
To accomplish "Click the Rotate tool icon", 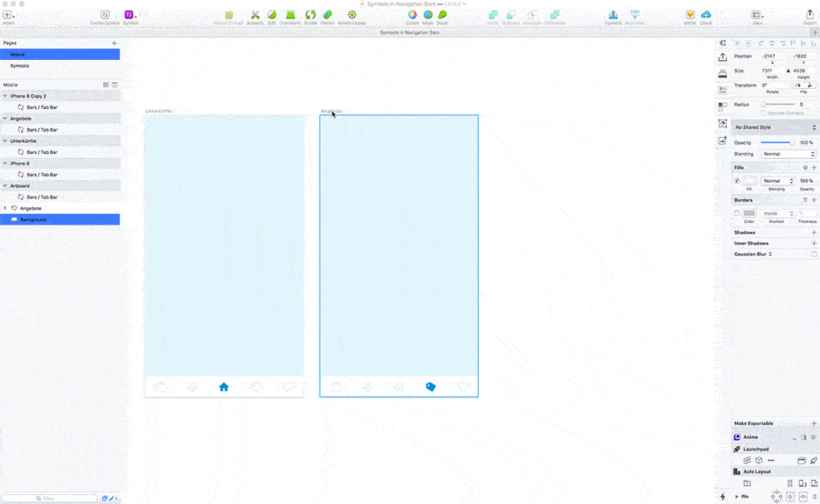I will click(311, 15).
